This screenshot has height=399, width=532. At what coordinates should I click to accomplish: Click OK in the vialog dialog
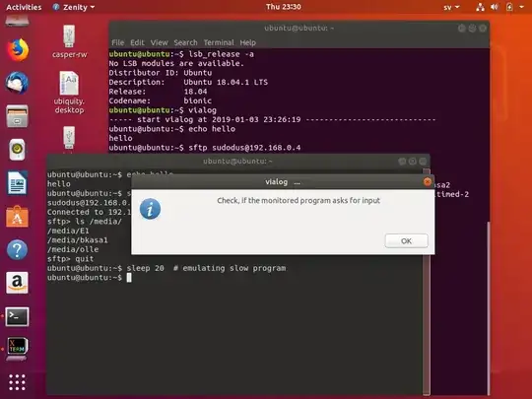[x=406, y=241]
